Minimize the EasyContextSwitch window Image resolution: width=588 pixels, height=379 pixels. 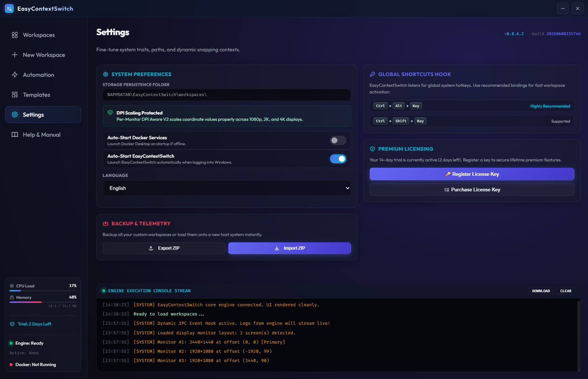pos(563,8)
